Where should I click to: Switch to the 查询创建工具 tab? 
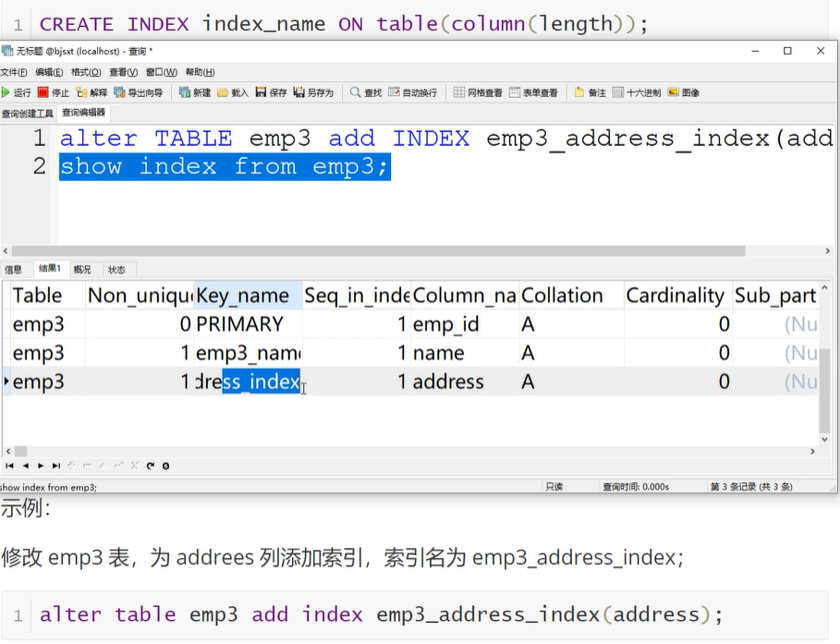28,114
